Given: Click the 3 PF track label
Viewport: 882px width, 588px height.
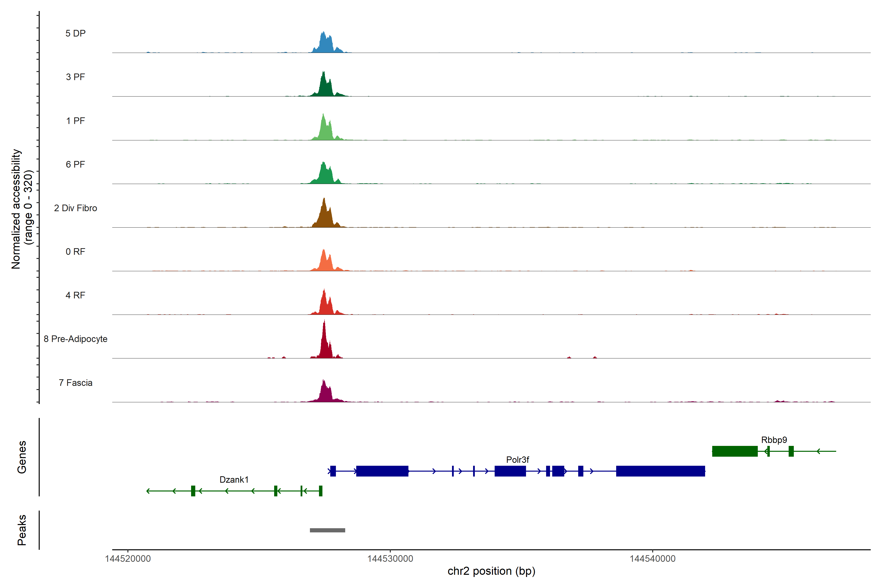Looking at the screenshot, I should (x=75, y=77).
